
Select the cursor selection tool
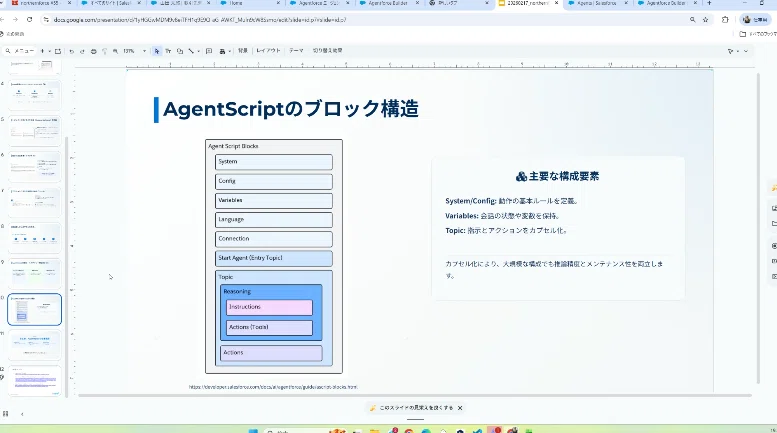[157, 51]
